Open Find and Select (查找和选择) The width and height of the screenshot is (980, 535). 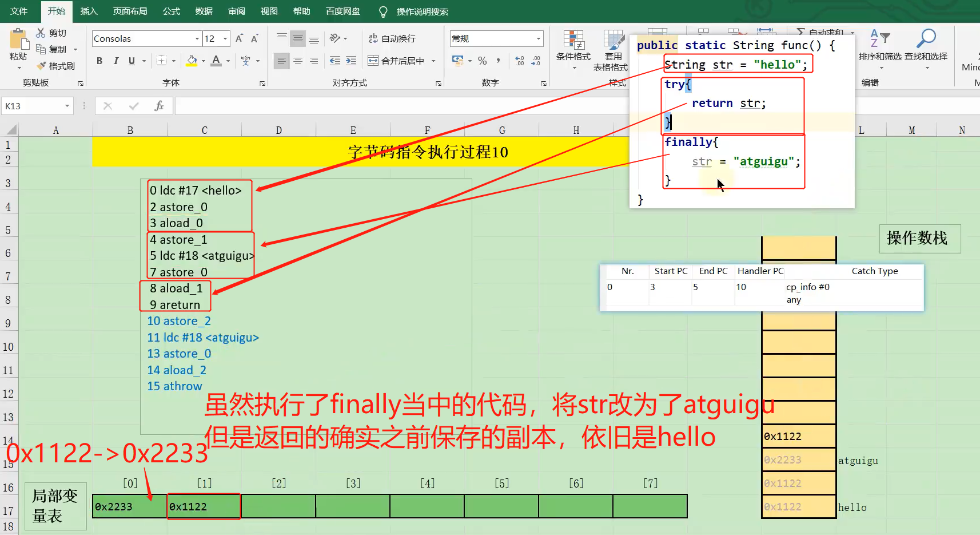926,50
